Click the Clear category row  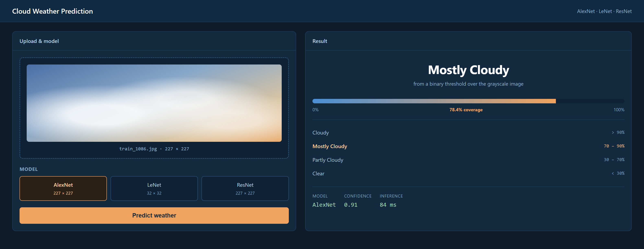point(468,173)
